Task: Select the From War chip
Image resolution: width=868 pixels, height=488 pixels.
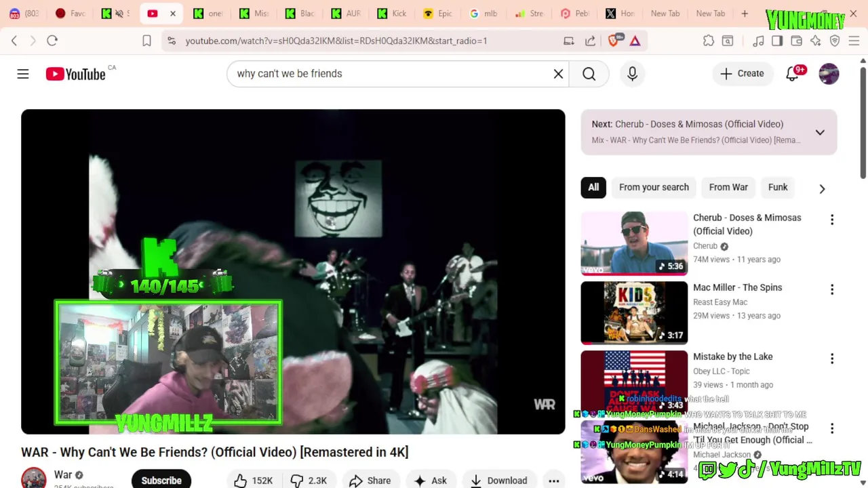Action: coord(728,187)
